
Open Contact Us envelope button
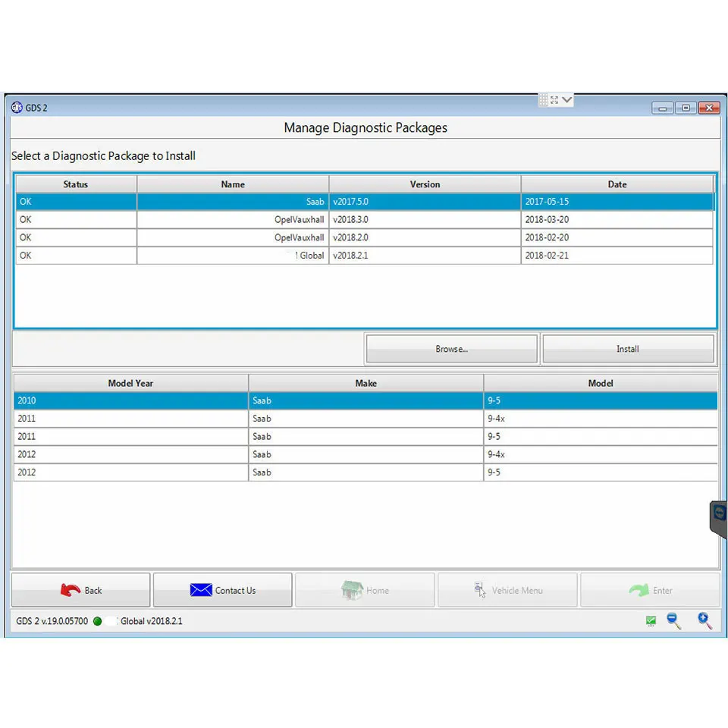click(x=223, y=590)
